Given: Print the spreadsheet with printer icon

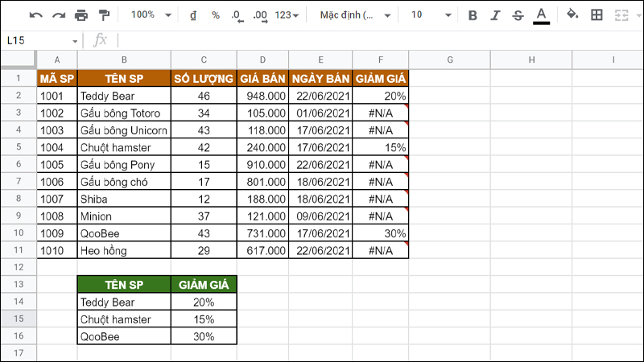Looking at the screenshot, I should pyautogui.click(x=81, y=15).
